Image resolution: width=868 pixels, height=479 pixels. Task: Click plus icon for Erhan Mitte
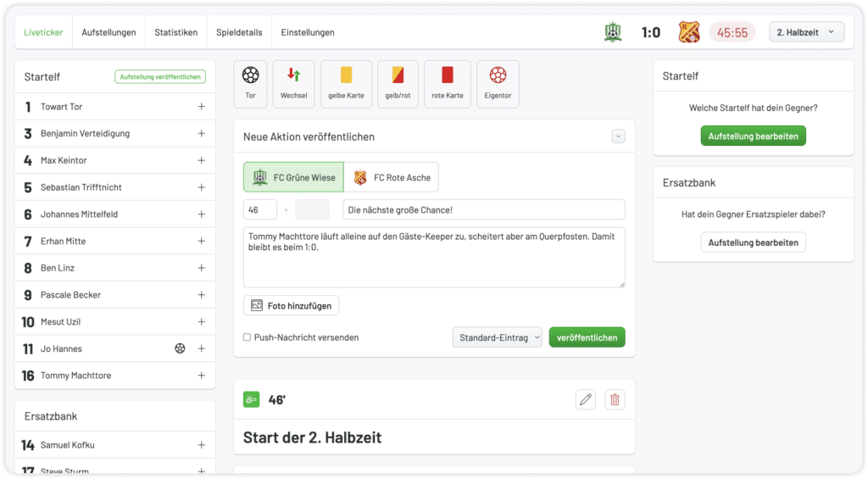(x=202, y=241)
